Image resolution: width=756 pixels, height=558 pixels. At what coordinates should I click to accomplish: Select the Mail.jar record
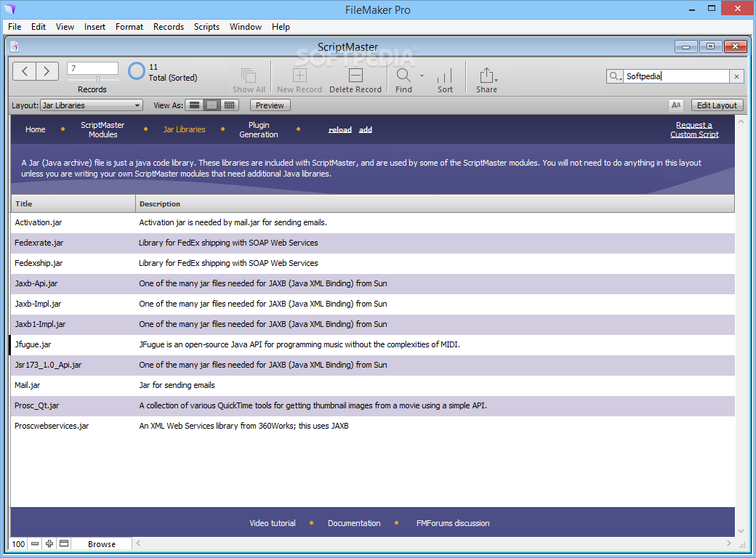[x=373, y=385]
